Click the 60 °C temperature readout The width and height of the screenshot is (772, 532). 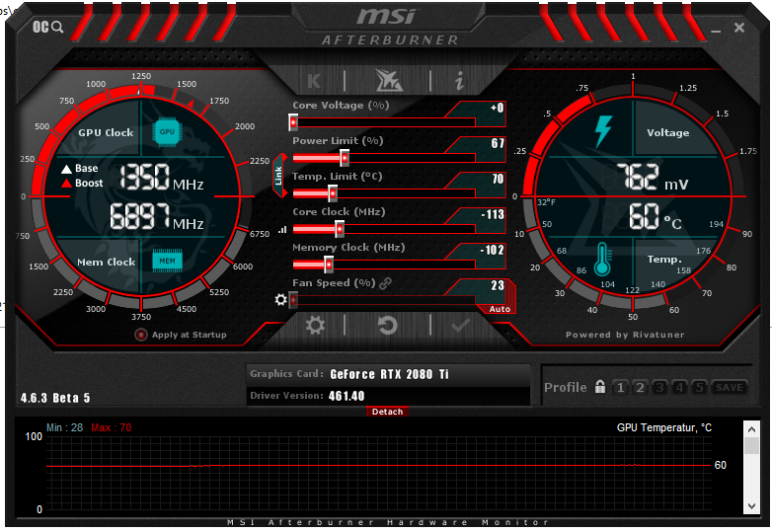655,216
